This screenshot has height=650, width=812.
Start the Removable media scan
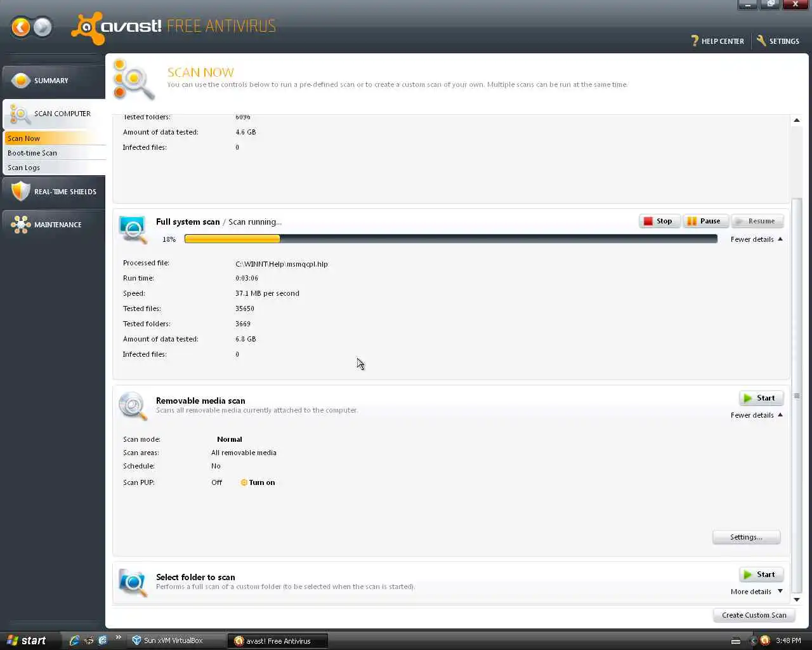click(761, 398)
